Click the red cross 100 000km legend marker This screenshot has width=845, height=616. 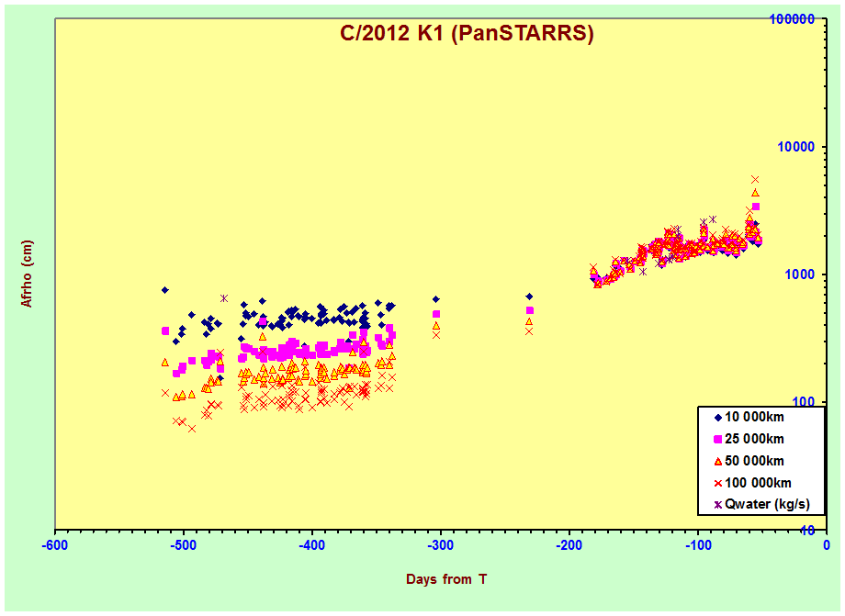coord(717,483)
